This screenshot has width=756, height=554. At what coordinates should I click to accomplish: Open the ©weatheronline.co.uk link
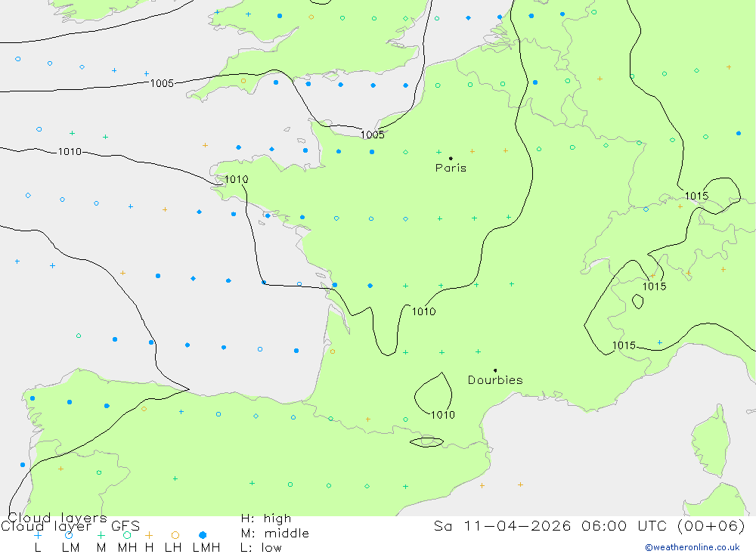click(692, 547)
